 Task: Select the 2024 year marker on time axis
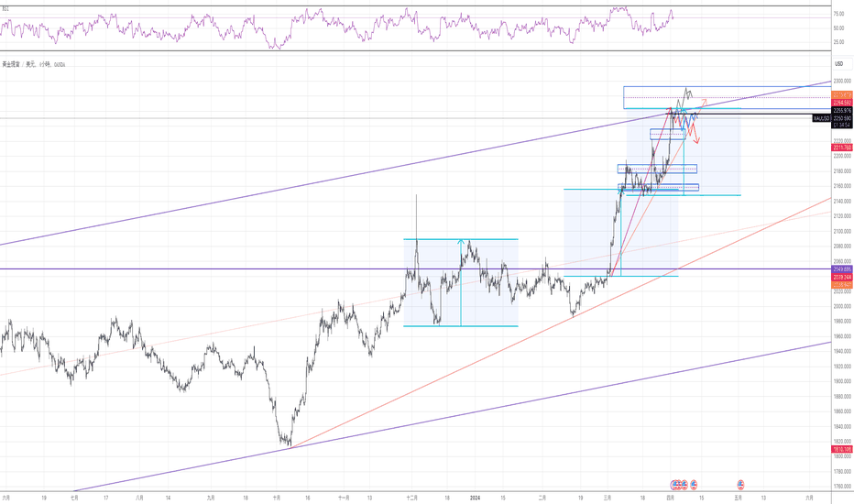(475, 497)
